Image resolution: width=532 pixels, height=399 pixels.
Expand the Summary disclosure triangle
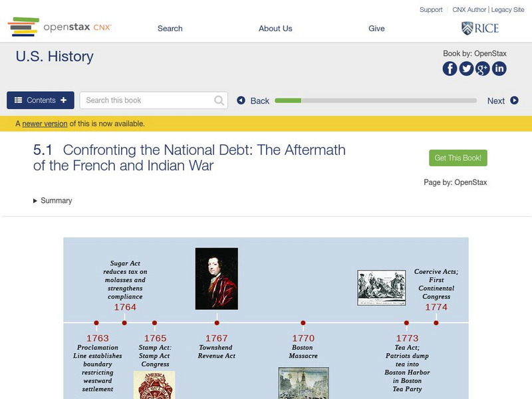[36, 201]
